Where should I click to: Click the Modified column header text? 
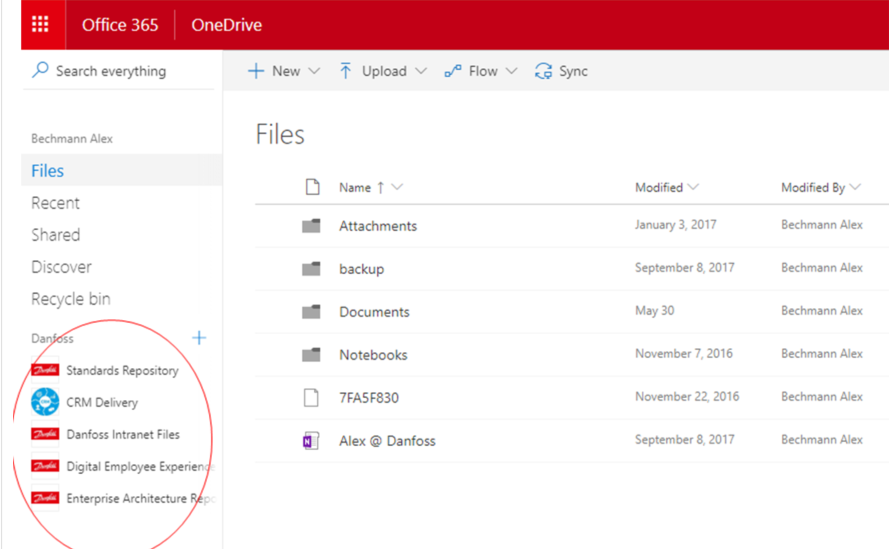click(659, 187)
